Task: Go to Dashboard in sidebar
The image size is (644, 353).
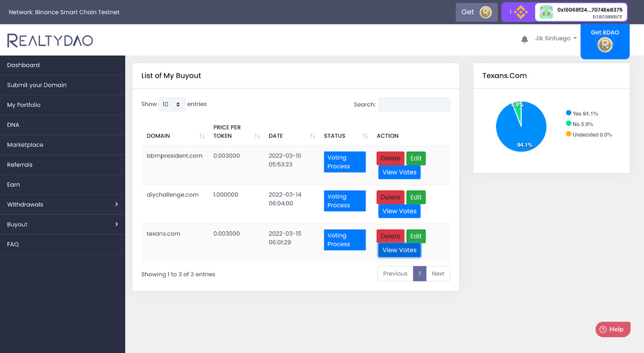Action: tap(62, 65)
